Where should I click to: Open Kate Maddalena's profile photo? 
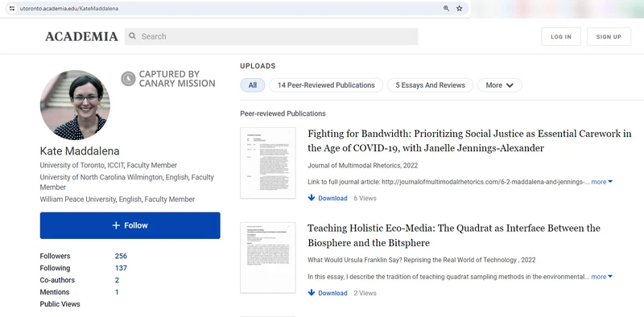coord(75,105)
